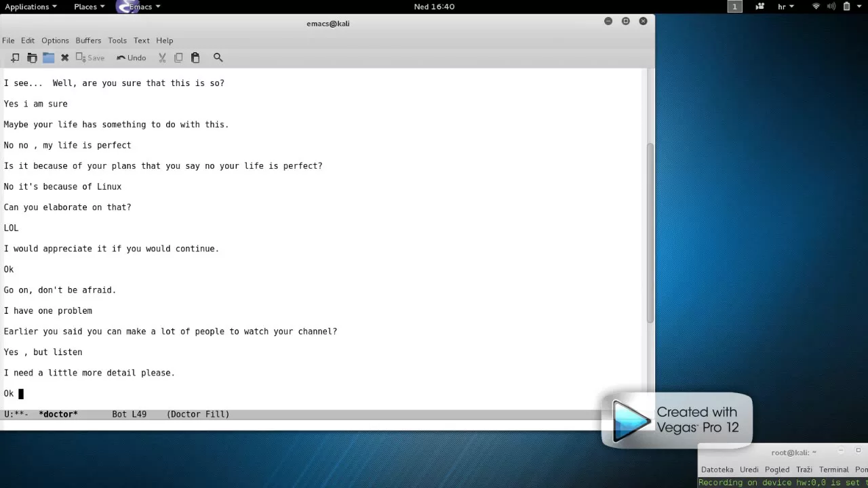
Task: Open the Emacs Edit menu
Action: (x=28, y=41)
